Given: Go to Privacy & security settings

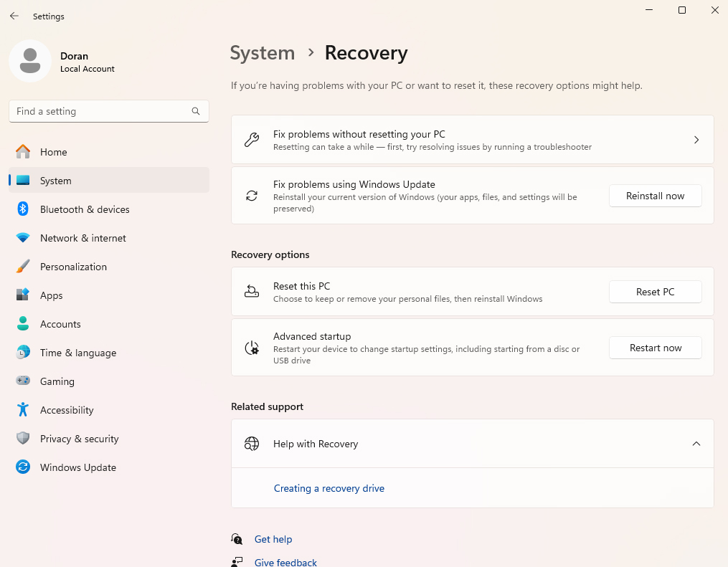Looking at the screenshot, I should coord(109,439).
